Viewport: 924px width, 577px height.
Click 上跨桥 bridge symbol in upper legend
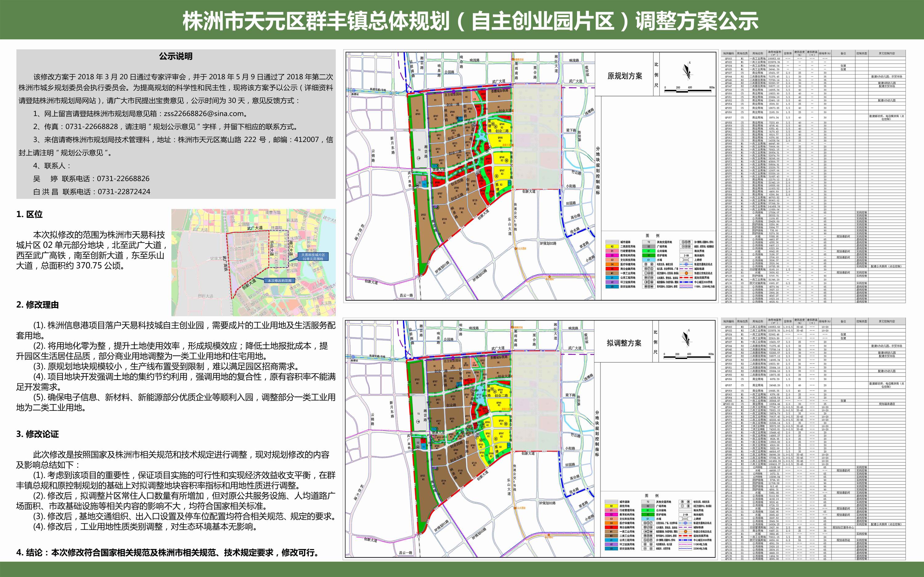click(x=686, y=260)
